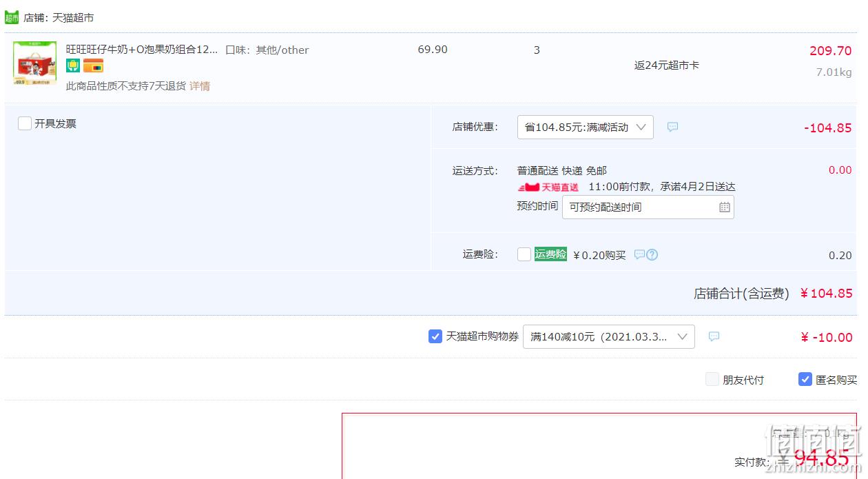The height and width of the screenshot is (479, 868).
Task: Uncheck the 天猫超市购物券 checkbox
Action: coord(435,336)
